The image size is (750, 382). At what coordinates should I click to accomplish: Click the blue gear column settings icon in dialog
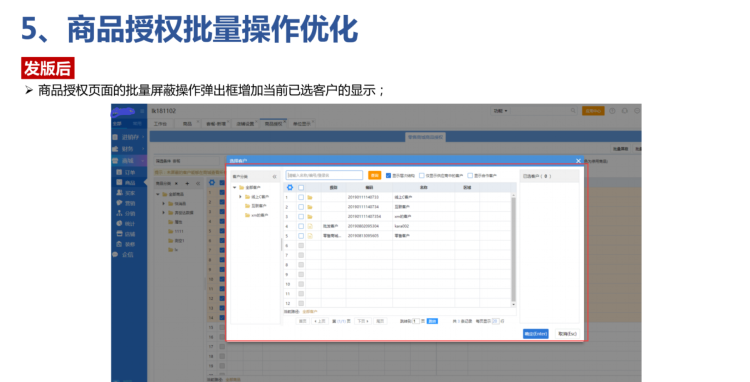point(289,187)
